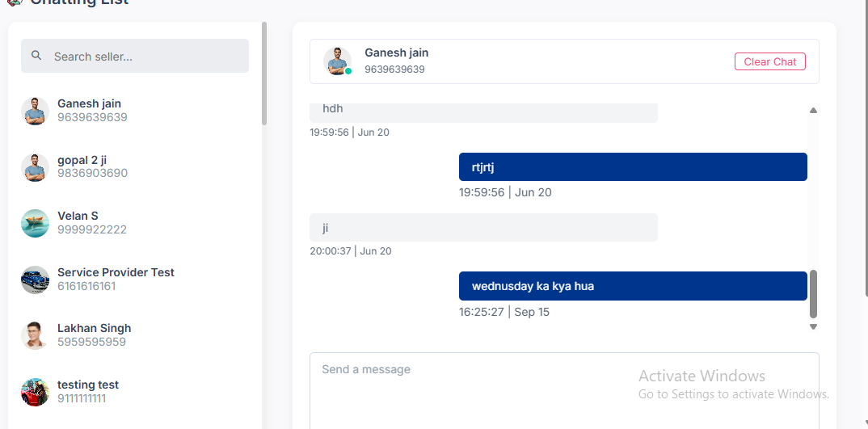Click the Send a message text box
Viewport: 868px width, 429px height.
(x=563, y=388)
